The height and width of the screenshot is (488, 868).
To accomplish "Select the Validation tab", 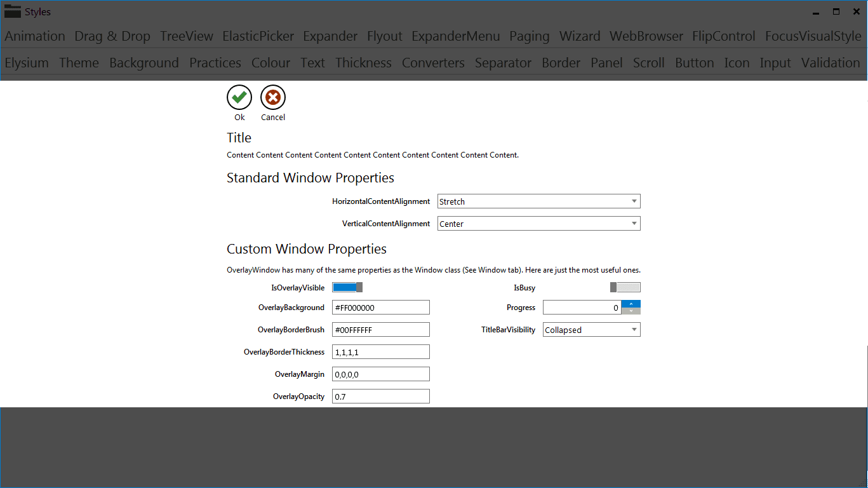I will 831,62.
